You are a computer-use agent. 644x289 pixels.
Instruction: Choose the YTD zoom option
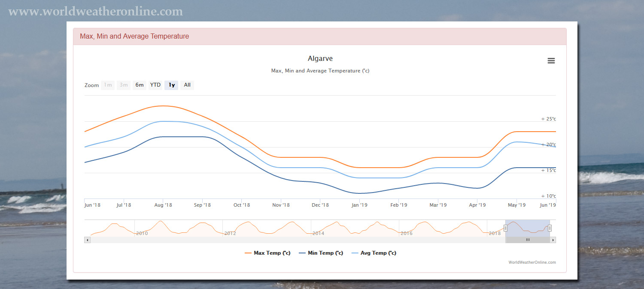coord(155,85)
